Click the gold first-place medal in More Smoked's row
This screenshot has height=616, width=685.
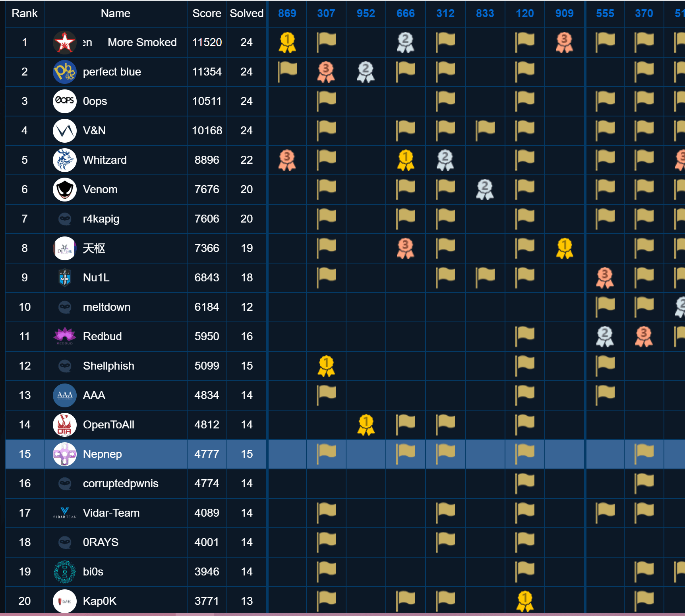point(287,43)
